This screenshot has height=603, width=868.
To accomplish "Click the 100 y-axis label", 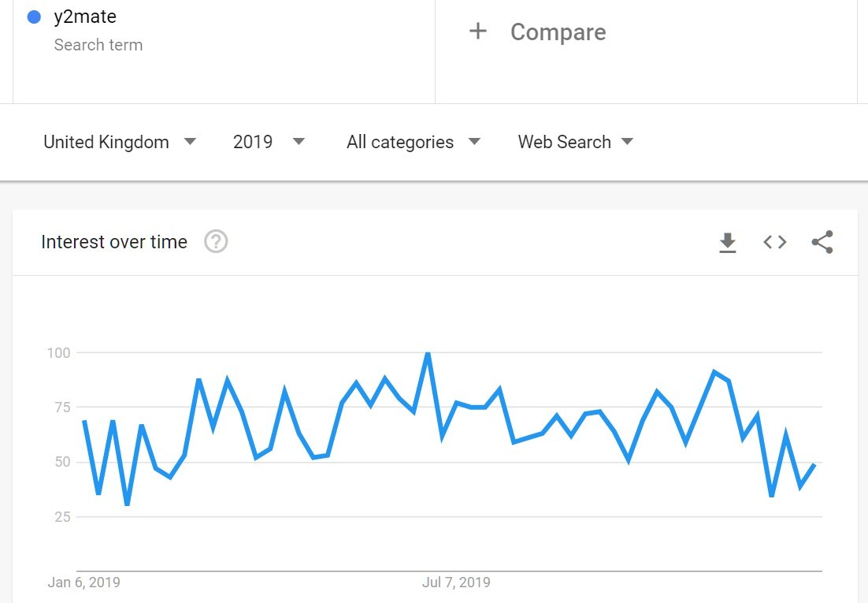I will click(x=58, y=353).
